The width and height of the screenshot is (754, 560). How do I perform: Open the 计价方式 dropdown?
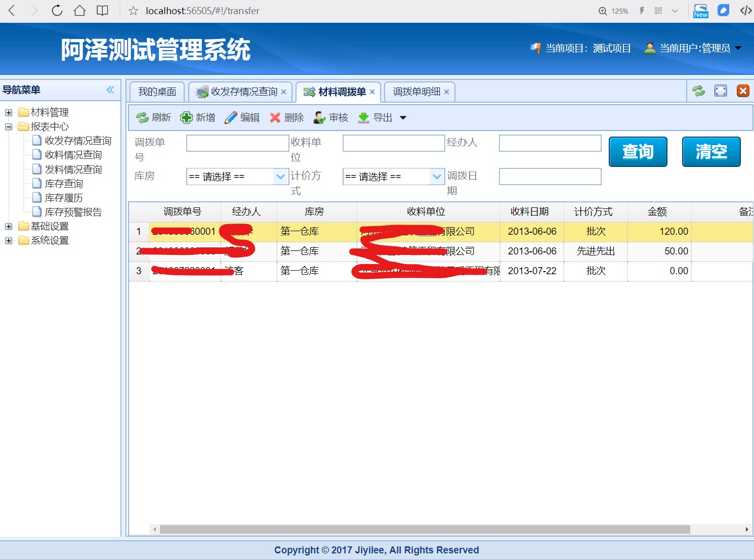point(437,177)
